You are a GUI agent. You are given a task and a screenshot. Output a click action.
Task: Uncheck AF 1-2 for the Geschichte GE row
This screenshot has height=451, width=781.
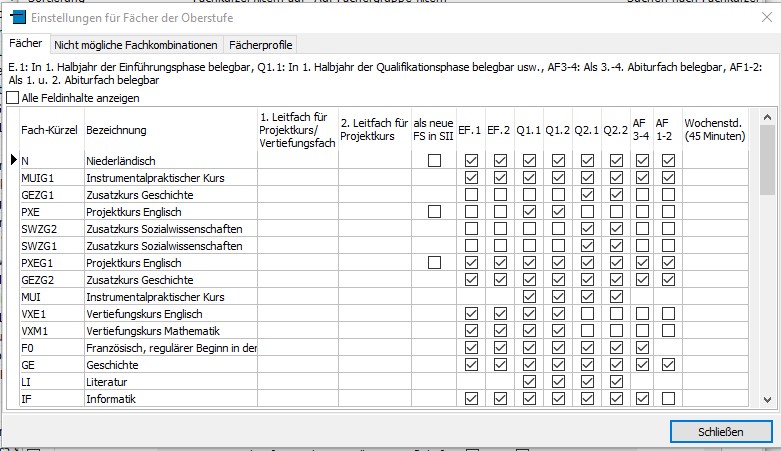point(669,365)
